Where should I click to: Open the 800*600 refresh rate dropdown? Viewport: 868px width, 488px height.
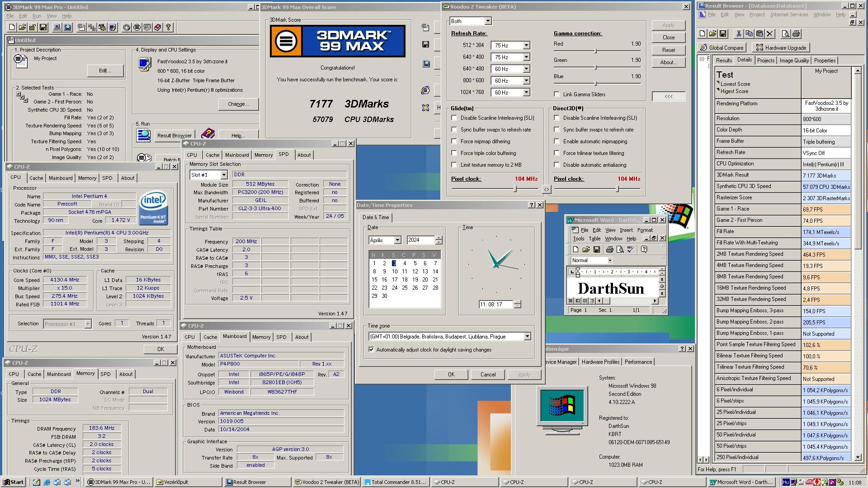[x=526, y=81]
